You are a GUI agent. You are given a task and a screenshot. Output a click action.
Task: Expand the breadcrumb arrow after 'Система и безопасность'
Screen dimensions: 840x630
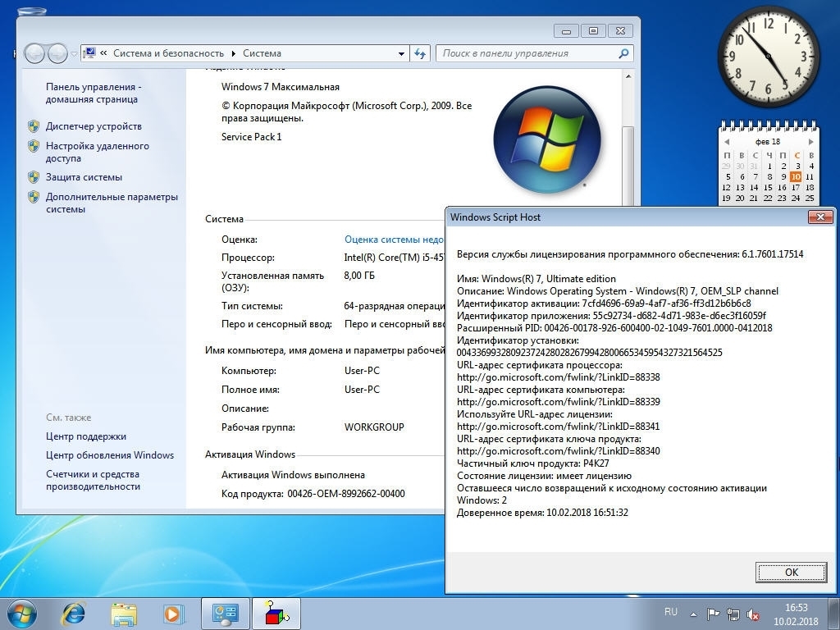pos(233,53)
